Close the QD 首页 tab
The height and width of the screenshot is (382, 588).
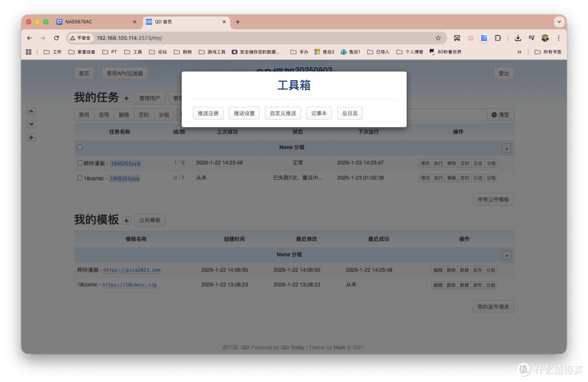(x=224, y=22)
